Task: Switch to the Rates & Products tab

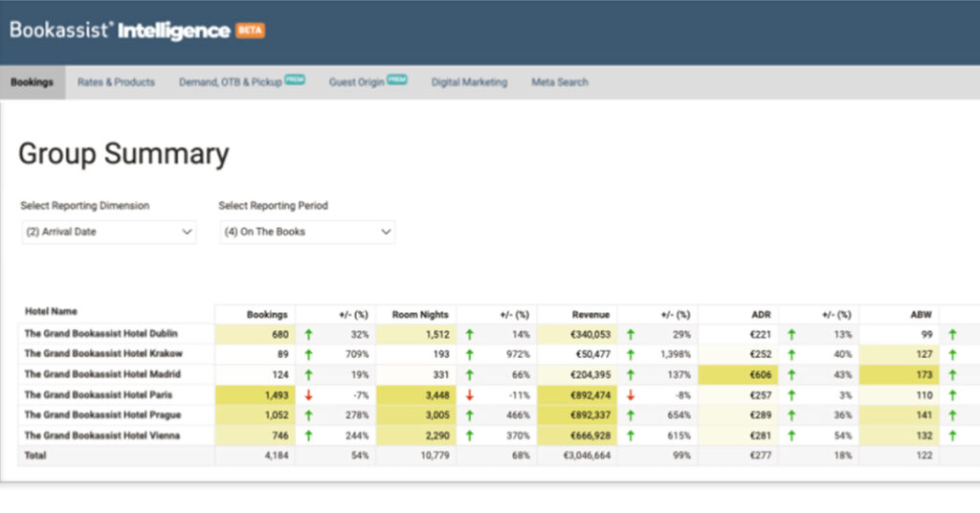Action: [116, 82]
